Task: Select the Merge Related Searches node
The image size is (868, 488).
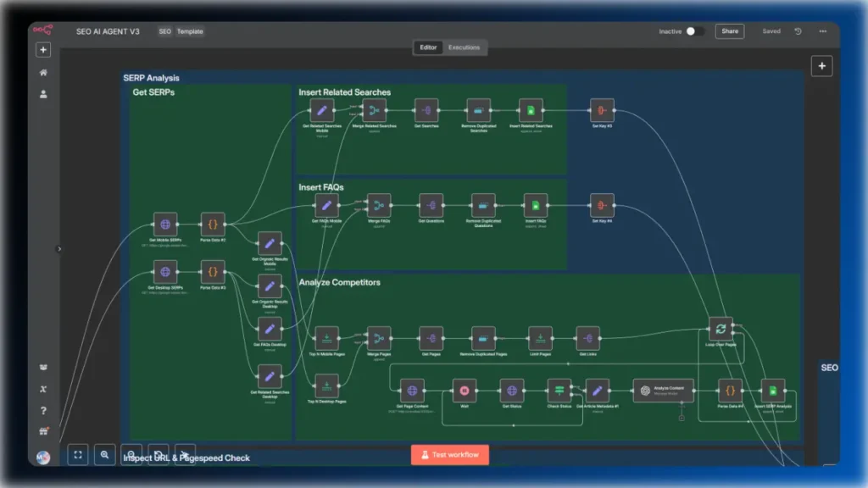Action: (x=374, y=111)
